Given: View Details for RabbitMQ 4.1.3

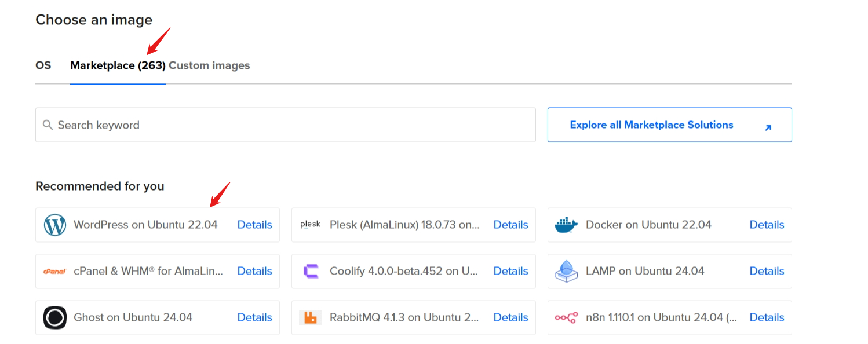Looking at the screenshot, I should point(511,317).
